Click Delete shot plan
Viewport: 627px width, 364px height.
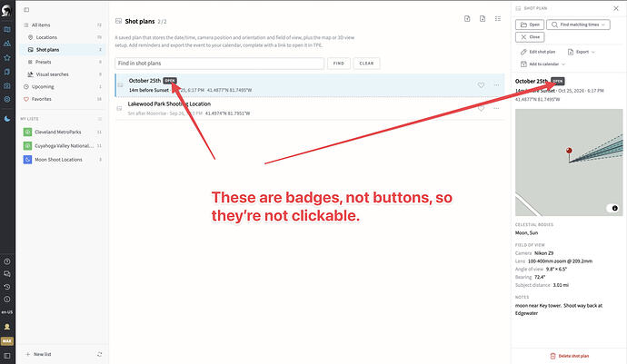pos(570,356)
